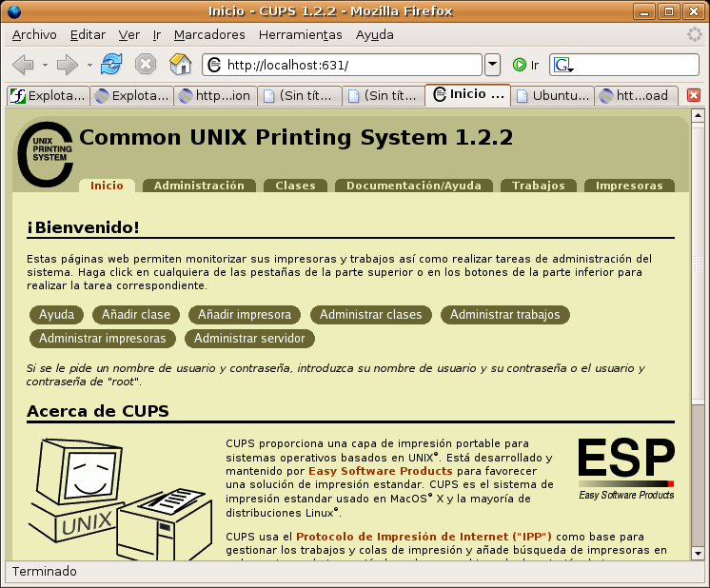Expand the Back button history dropdown
This screenshot has height=588, width=710.
tap(46, 65)
